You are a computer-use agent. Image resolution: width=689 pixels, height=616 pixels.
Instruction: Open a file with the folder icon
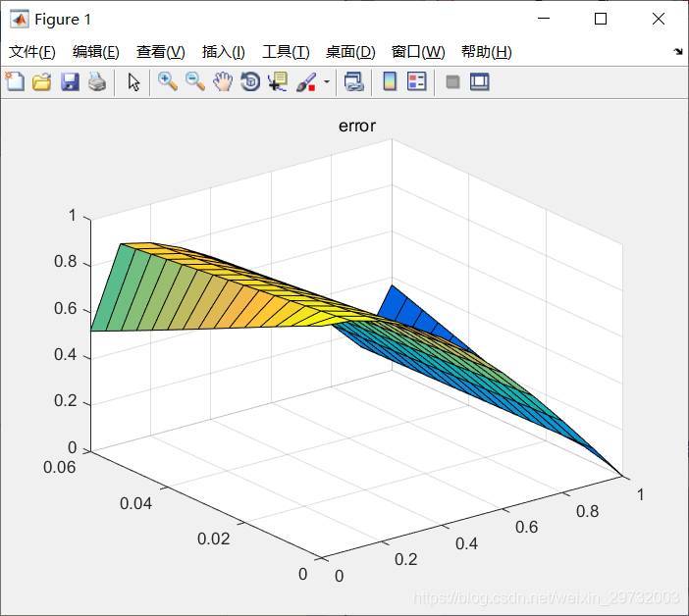42,82
